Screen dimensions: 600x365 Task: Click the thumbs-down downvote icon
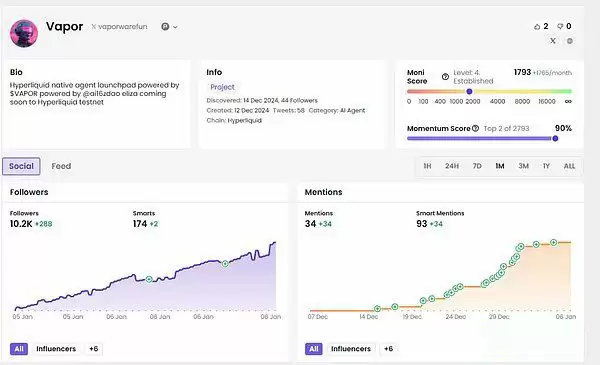tap(560, 26)
